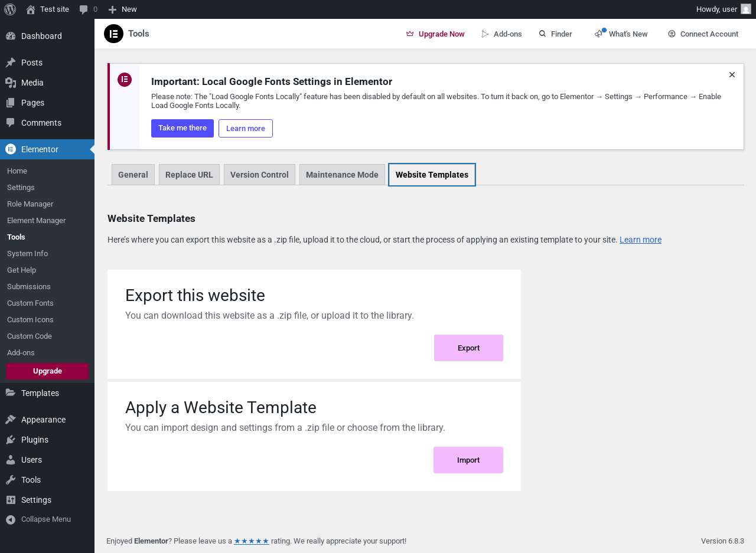The width and height of the screenshot is (756, 553).
Task: Open the Maintenance Mode tab
Action: 342,175
